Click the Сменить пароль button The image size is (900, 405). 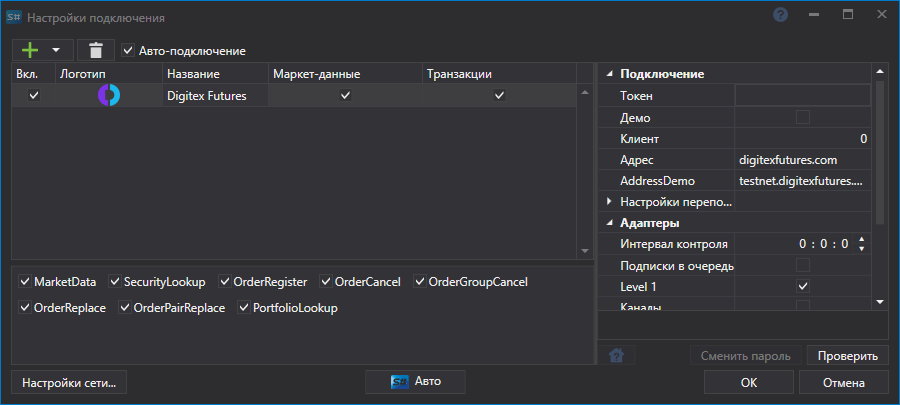746,356
